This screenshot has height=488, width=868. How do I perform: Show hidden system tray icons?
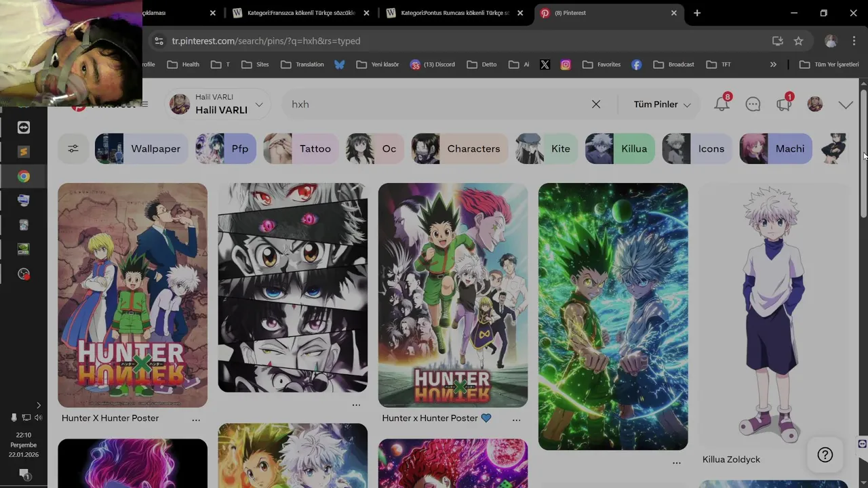pos(38,405)
